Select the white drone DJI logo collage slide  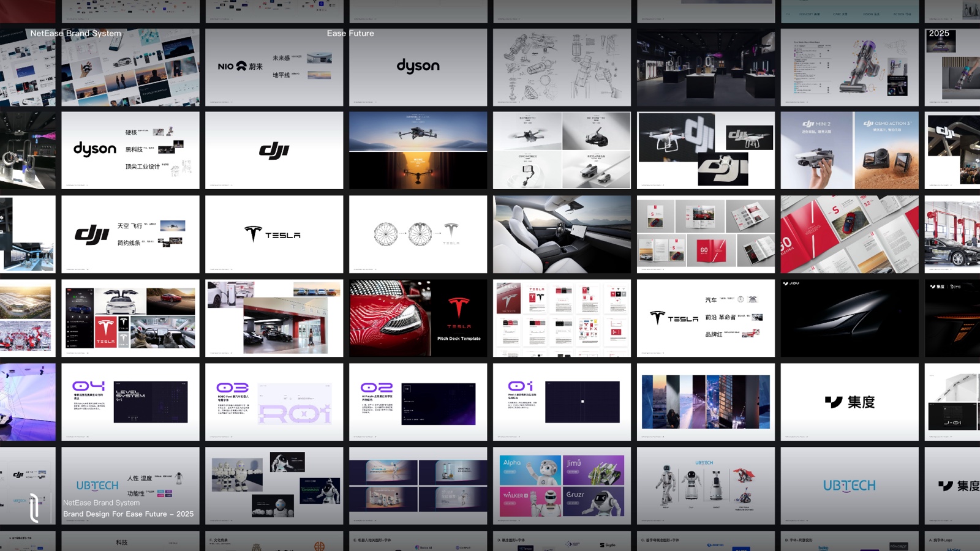pyautogui.click(x=706, y=150)
